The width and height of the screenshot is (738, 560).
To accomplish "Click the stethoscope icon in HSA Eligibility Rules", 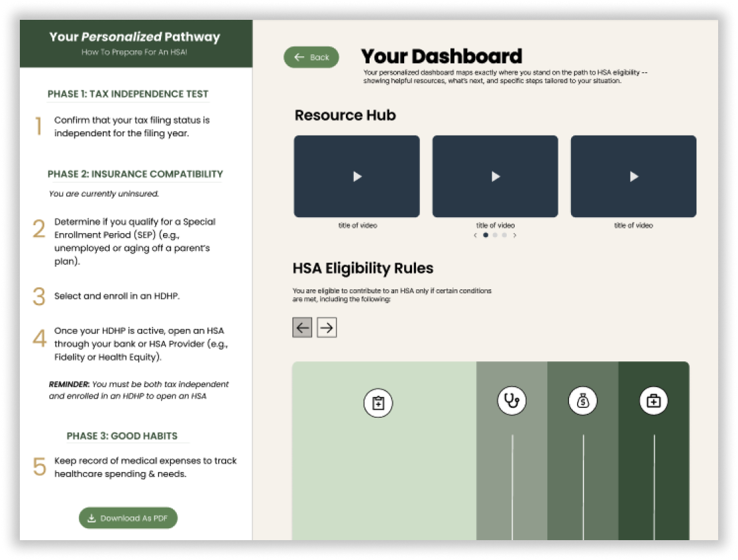I will 510,400.
